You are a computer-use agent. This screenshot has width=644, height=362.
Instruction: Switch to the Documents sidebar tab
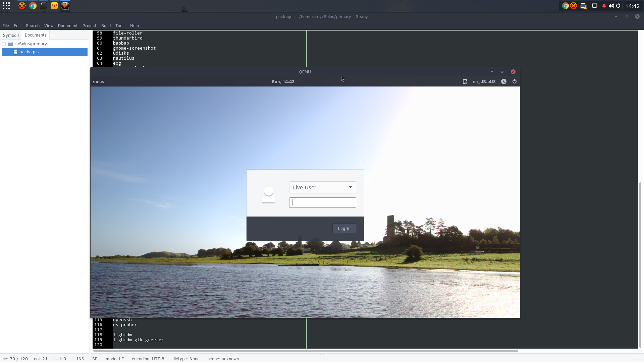pyautogui.click(x=36, y=35)
